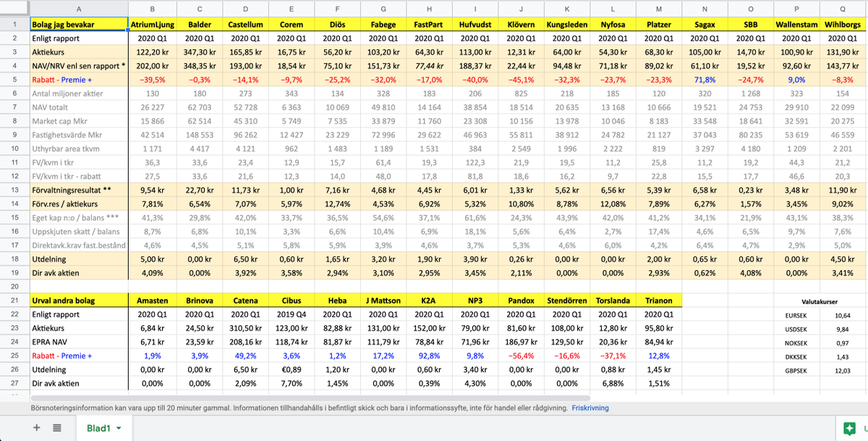Click Klövern share count 825
This screenshot has height=441, width=868.
pyautogui.click(x=522, y=93)
